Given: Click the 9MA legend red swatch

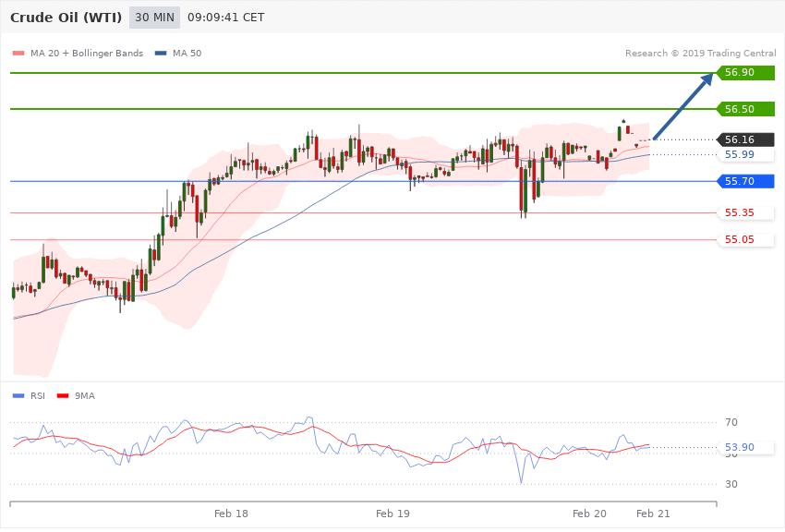Looking at the screenshot, I should 63,396.
